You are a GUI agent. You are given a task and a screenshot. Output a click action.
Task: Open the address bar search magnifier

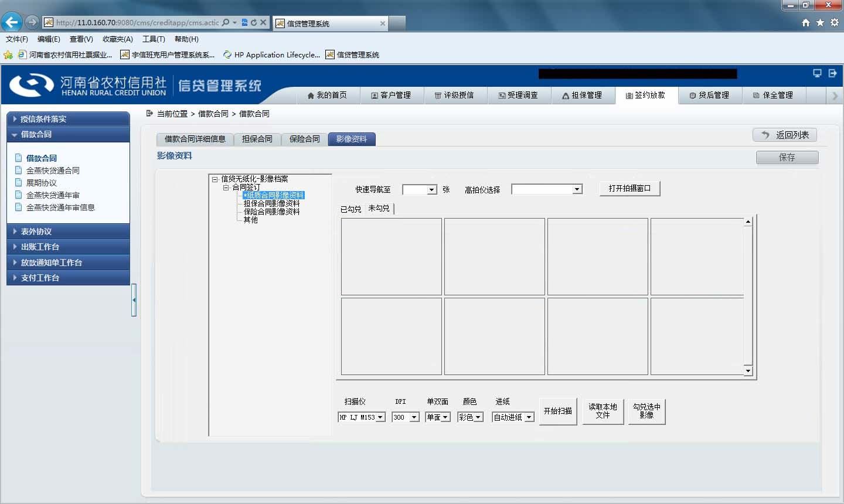(x=226, y=22)
